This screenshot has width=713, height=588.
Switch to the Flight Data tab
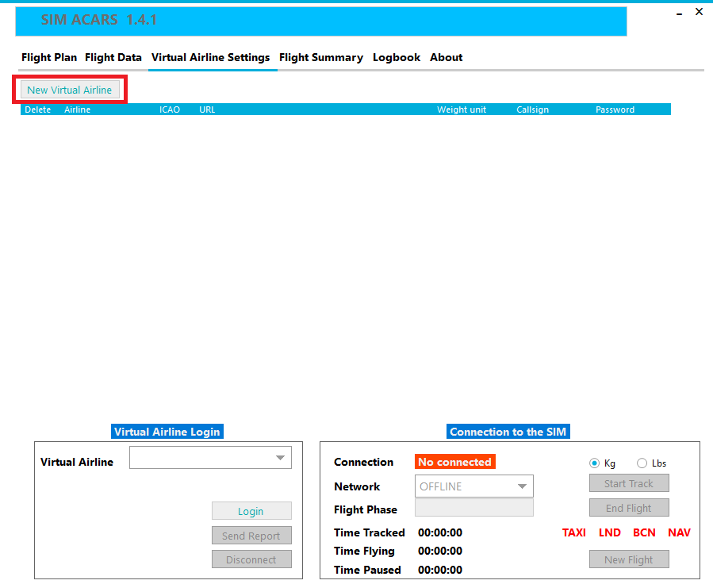click(113, 57)
